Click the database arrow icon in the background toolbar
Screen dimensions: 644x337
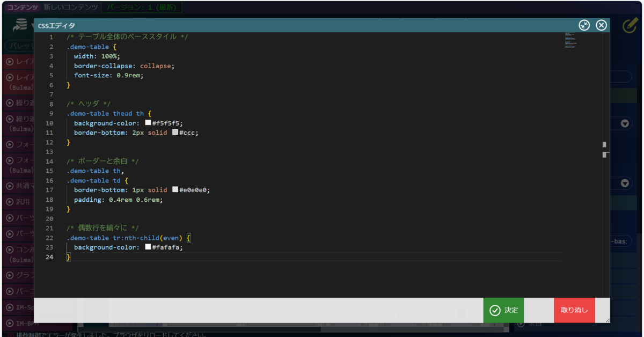(x=21, y=25)
